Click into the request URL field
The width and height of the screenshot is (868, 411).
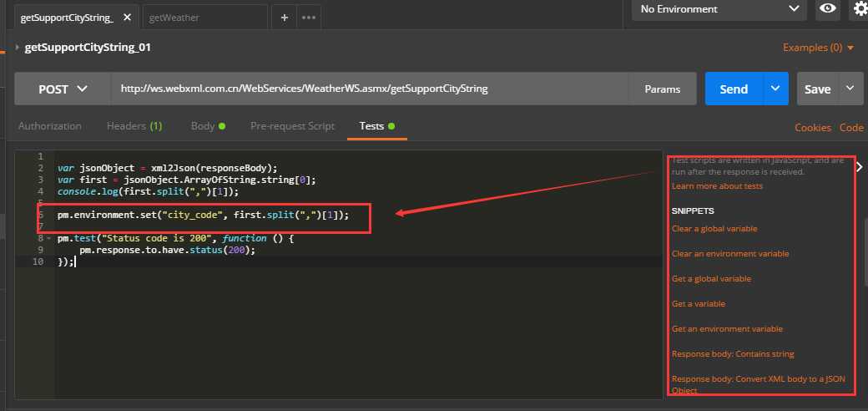tap(370, 89)
